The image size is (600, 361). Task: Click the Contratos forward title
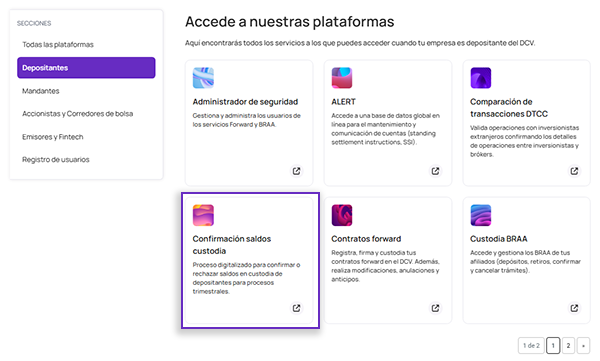click(366, 239)
